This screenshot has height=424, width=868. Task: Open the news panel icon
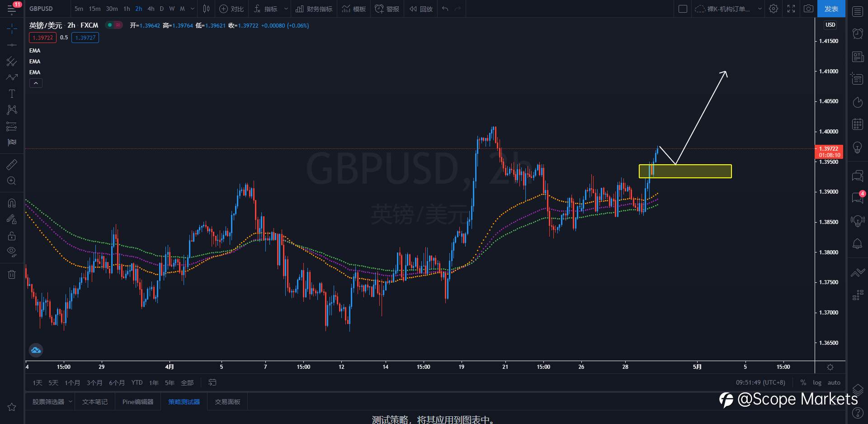pos(858,57)
